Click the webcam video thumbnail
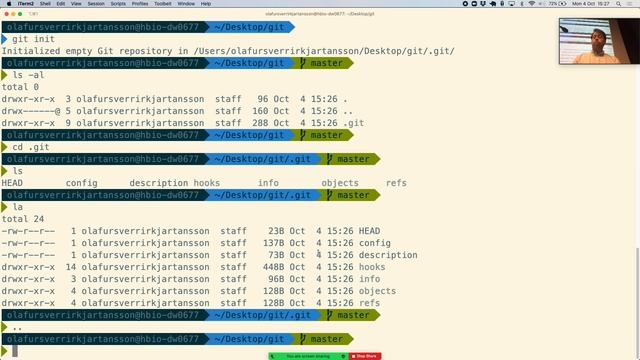The height and width of the screenshot is (360, 640). (x=599, y=41)
